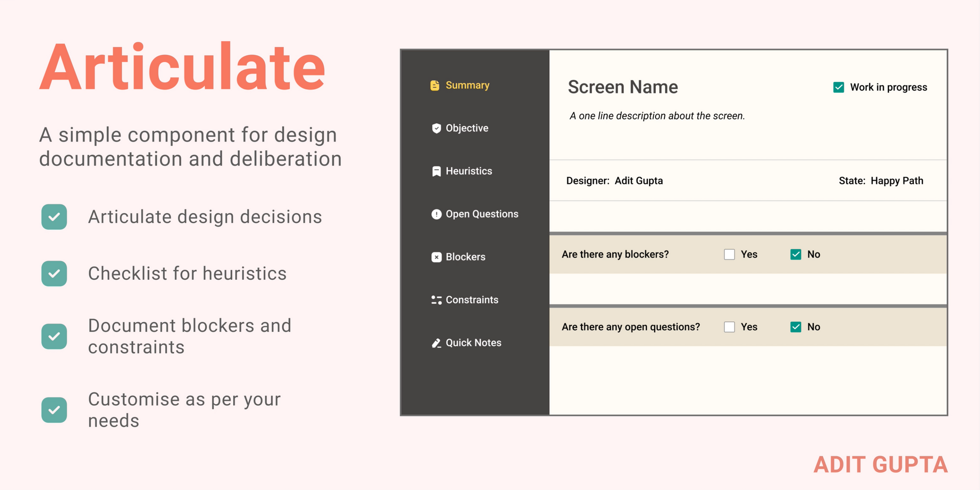Screen dimensions: 980x490
Task: Click the Work in progress label
Action: pos(888,87)
